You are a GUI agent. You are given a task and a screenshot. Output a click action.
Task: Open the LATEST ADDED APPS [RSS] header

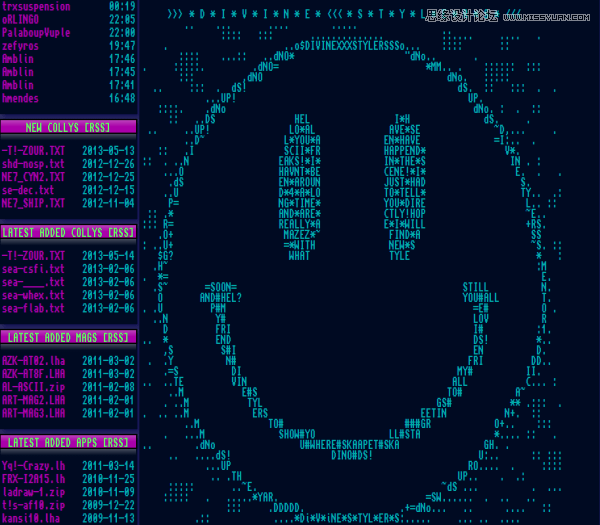(68, 443)
